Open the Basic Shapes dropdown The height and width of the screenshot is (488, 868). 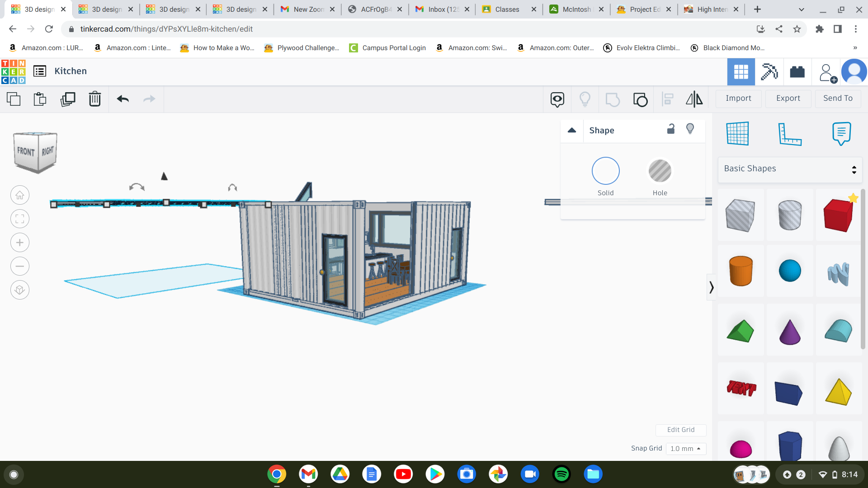[790, 169]
